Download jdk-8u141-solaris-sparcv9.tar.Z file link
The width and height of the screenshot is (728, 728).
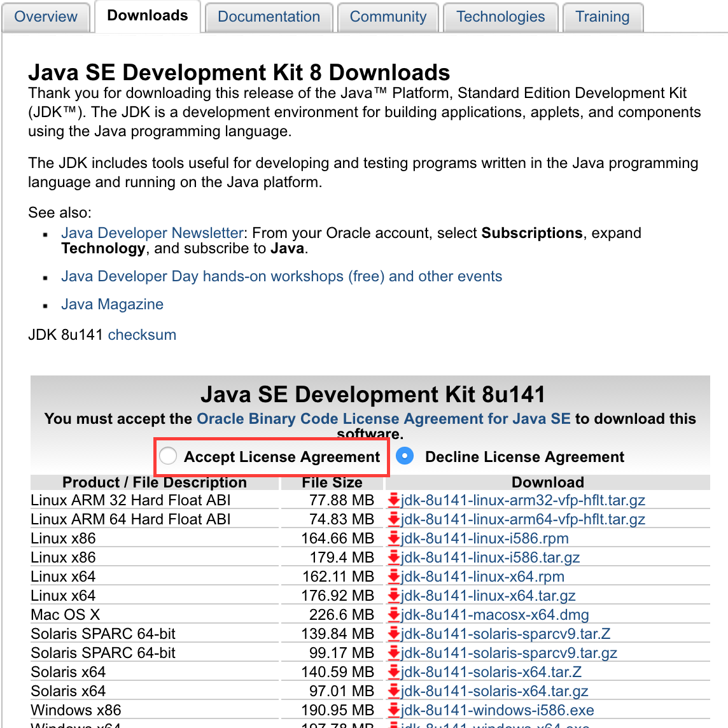[x=506, y=633]
